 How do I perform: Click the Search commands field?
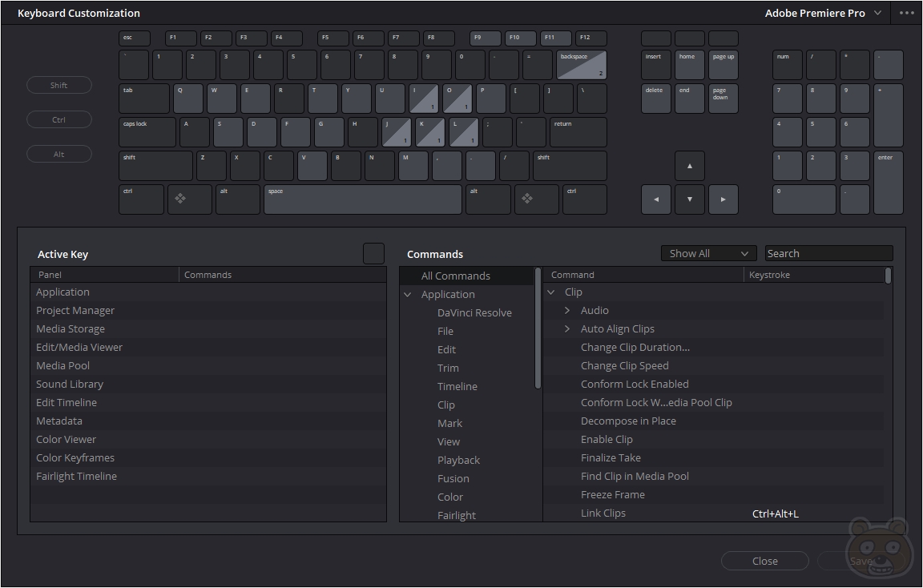(828, 254)
